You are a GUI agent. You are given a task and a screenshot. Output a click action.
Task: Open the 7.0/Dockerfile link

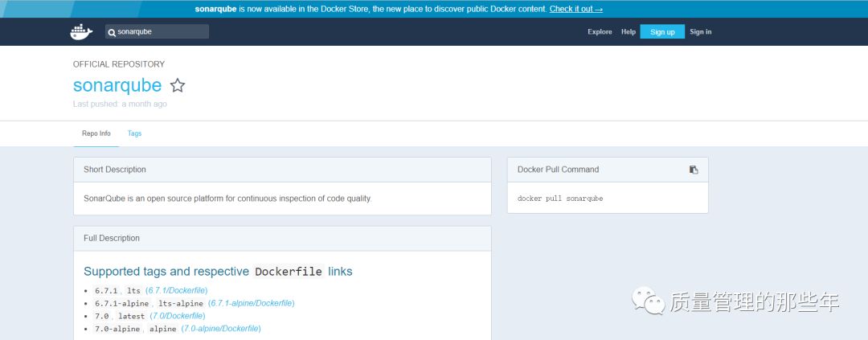click(x=178, y=316)
